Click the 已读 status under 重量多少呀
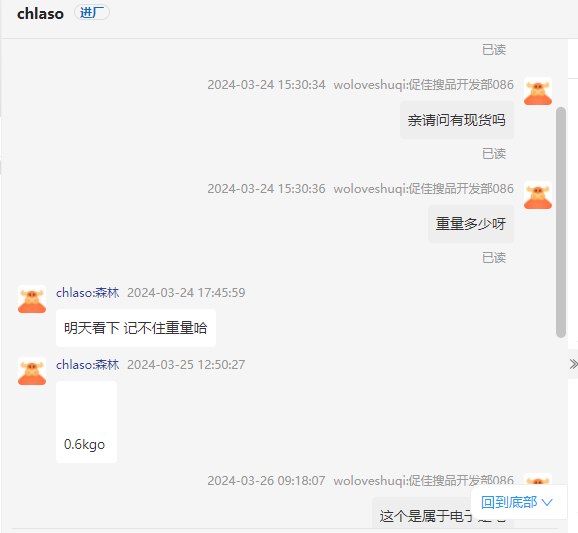The image size is (578, 533). [494, 258]
